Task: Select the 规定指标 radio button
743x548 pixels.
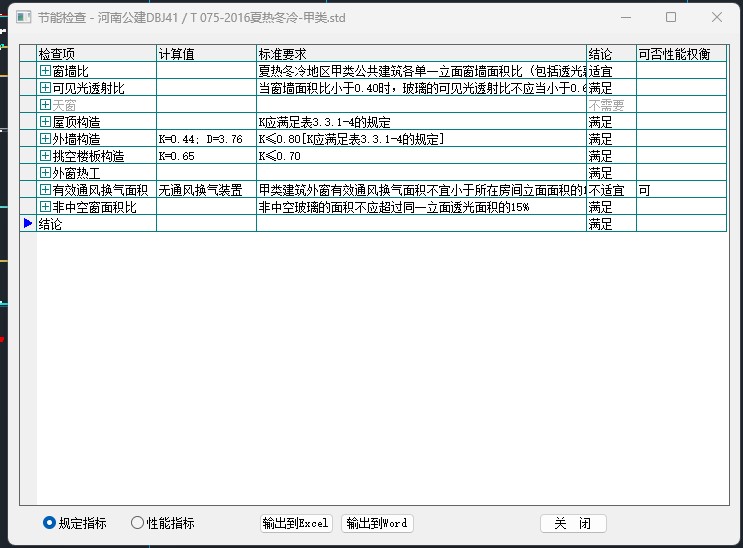Action: click(x=50, y=522)
